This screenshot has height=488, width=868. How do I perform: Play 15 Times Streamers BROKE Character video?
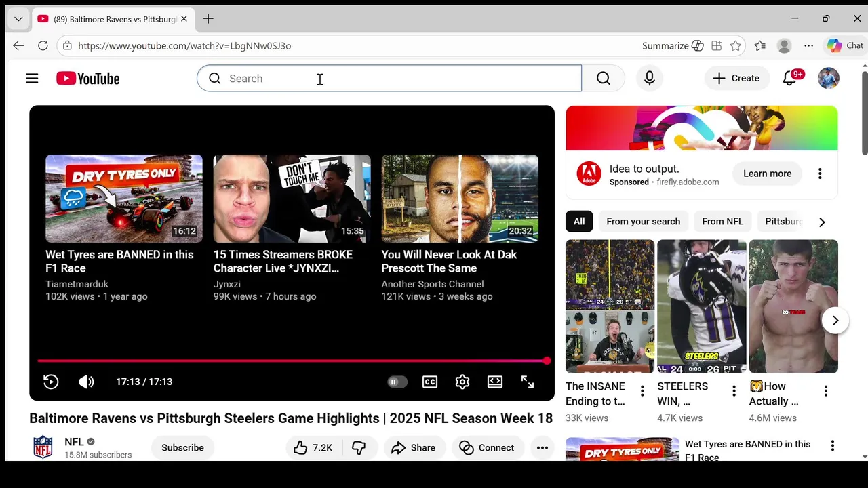pyautogui.click(x=292, y=199)
